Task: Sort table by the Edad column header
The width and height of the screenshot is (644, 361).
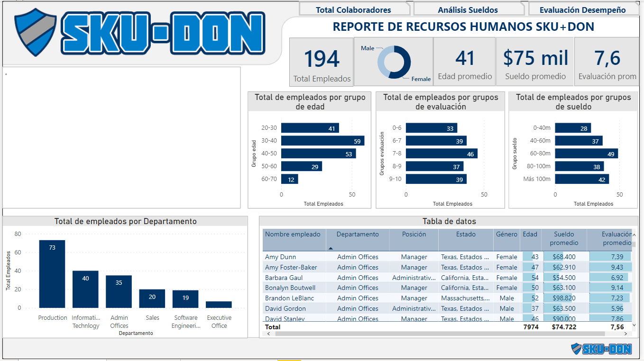Action: coord(530,235)
